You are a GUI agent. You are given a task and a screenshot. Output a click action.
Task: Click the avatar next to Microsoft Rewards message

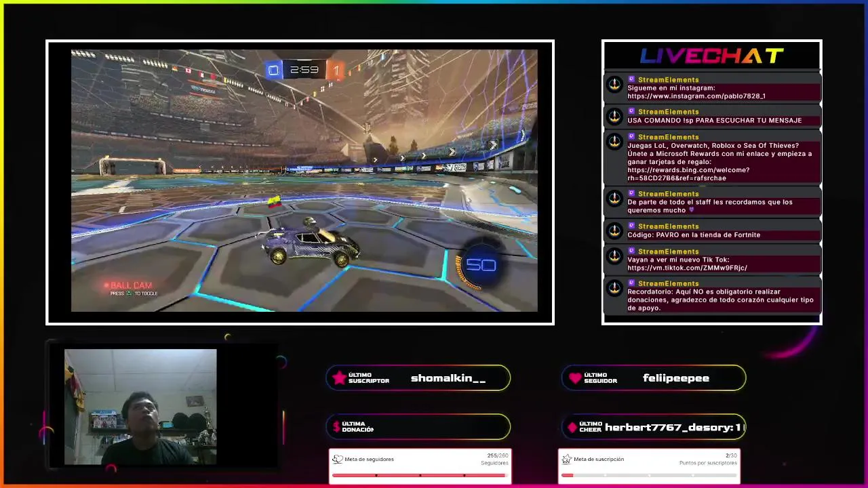614,142
